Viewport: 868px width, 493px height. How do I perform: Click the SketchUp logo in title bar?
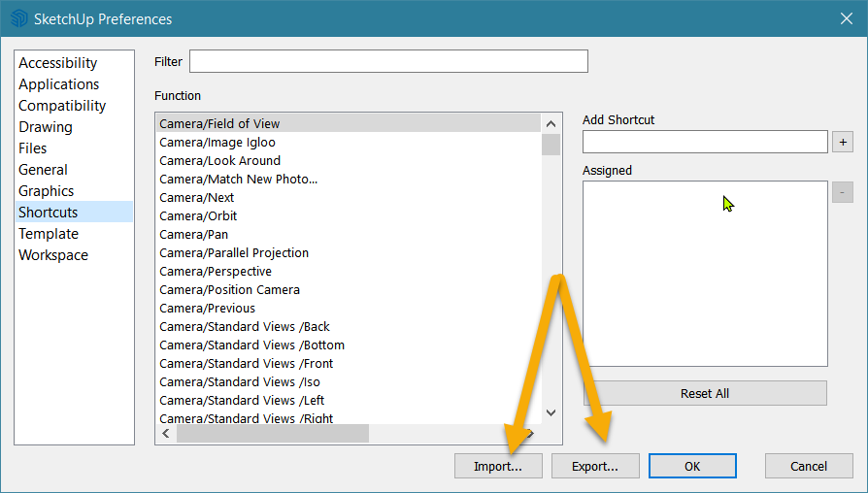18,18
